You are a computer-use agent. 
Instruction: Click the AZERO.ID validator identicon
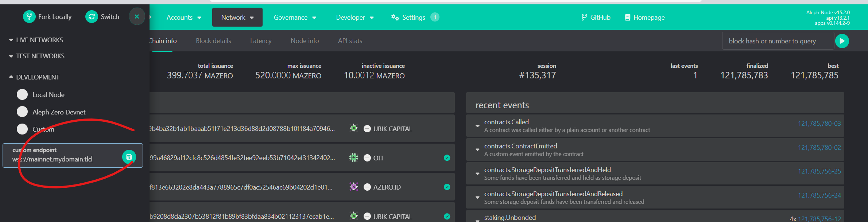353,187
